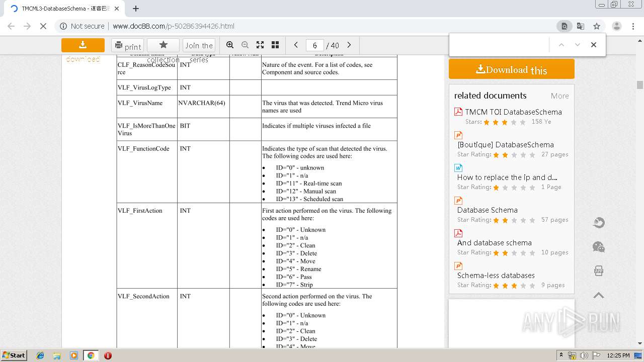Click PDF icon above And database schema
This screenshot has height=362, width=644.
(458, 233)
